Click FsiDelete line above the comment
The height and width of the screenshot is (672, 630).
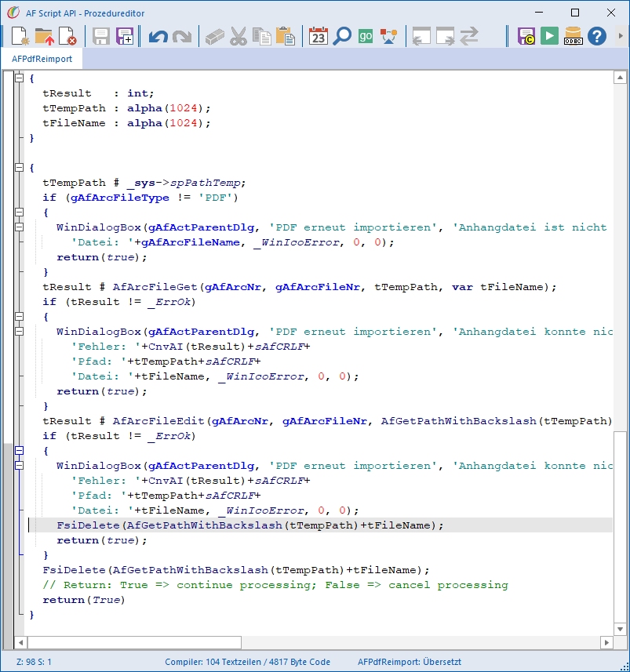coord(236,570)
